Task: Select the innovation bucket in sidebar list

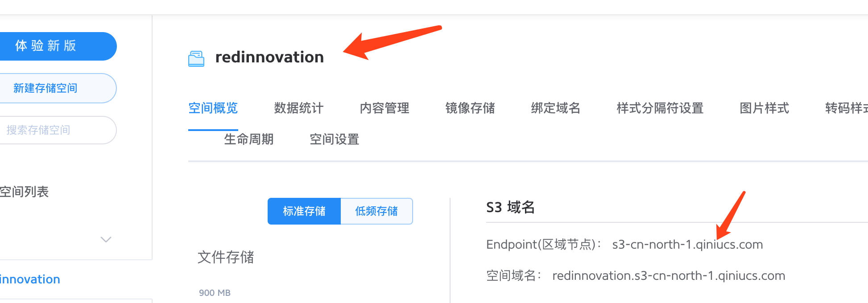Action: tap(30, 279)
